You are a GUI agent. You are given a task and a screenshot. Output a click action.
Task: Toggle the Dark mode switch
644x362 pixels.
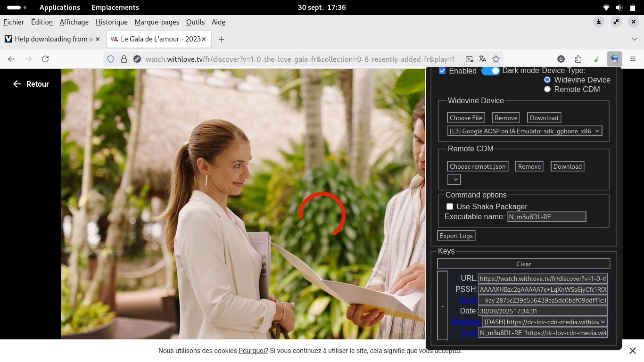pos(490,71)
